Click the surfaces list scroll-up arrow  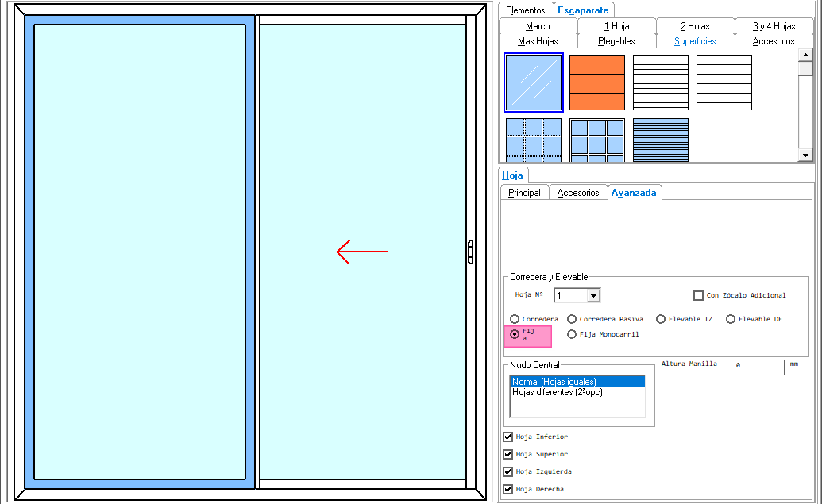coord(805,55)
